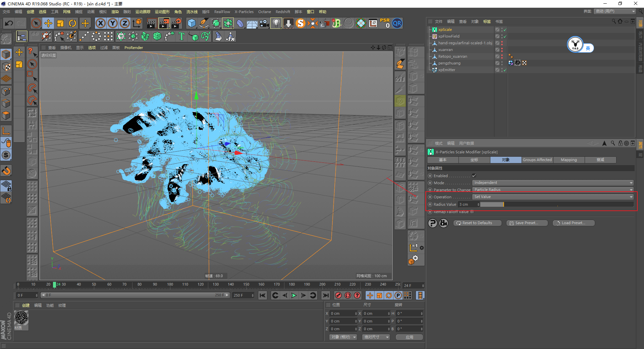Activate the Move tool in the top toolbar
This screenshot has width=644, height=349.
coord(48,23)
